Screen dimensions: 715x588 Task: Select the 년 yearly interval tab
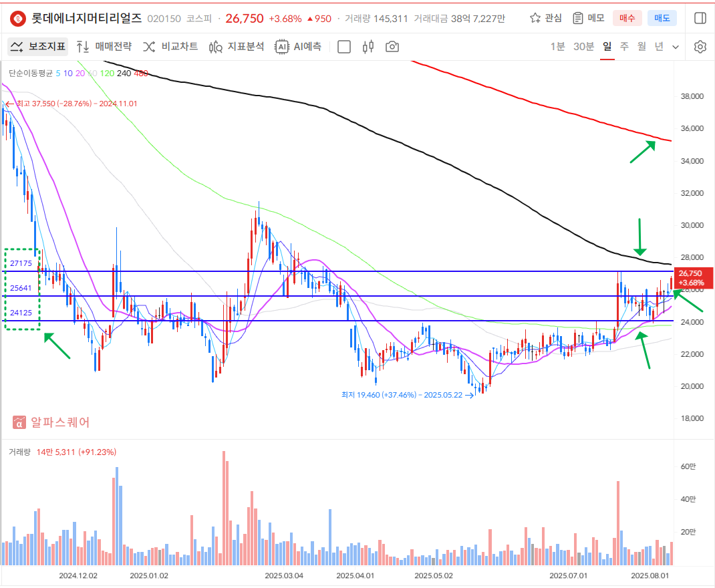tap(659, 47)
